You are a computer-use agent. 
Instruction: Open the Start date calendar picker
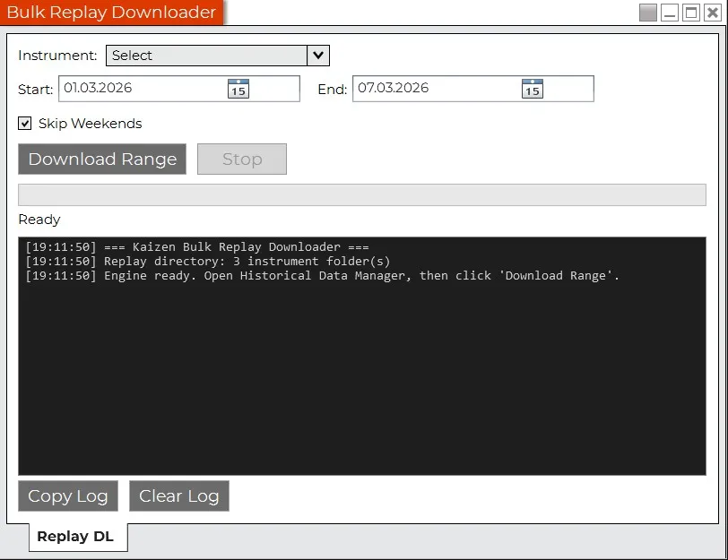pos(238,89)
